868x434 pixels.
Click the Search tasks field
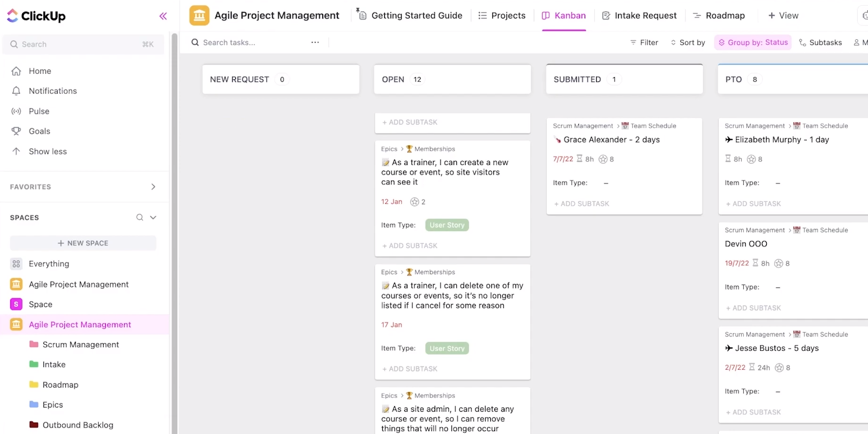[x=229, y=43]
